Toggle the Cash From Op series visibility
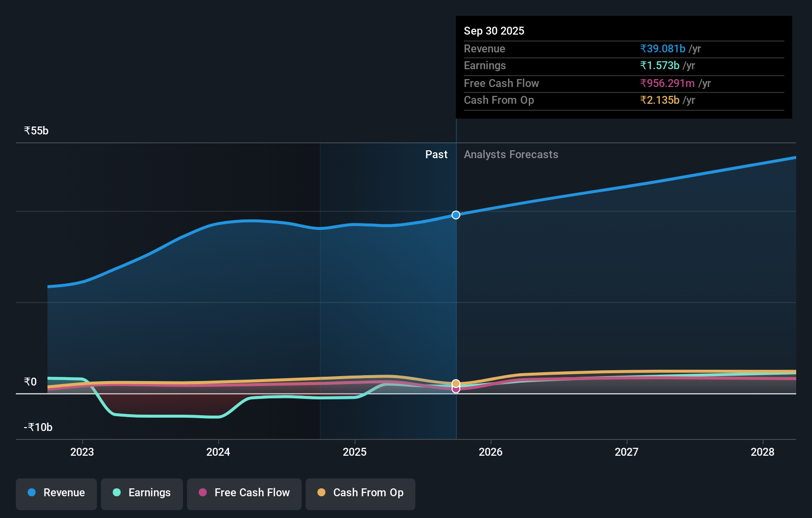The image size is (812, 518). pos(360,493)
